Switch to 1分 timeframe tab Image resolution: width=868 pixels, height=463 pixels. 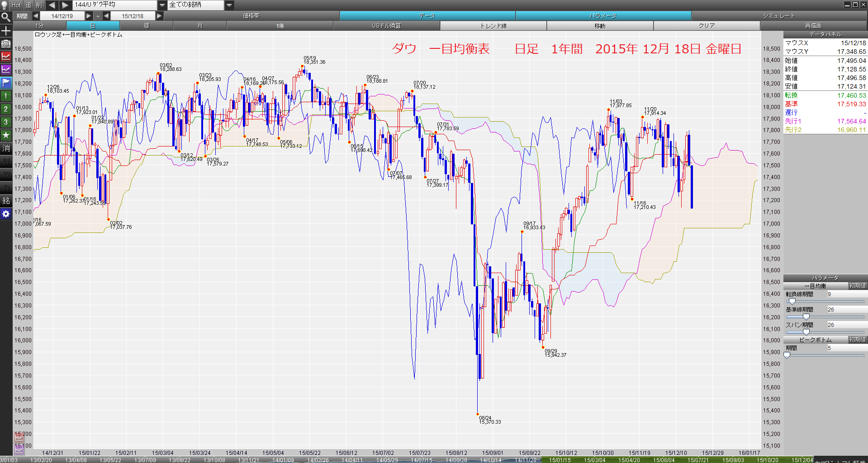coord(40,26)
